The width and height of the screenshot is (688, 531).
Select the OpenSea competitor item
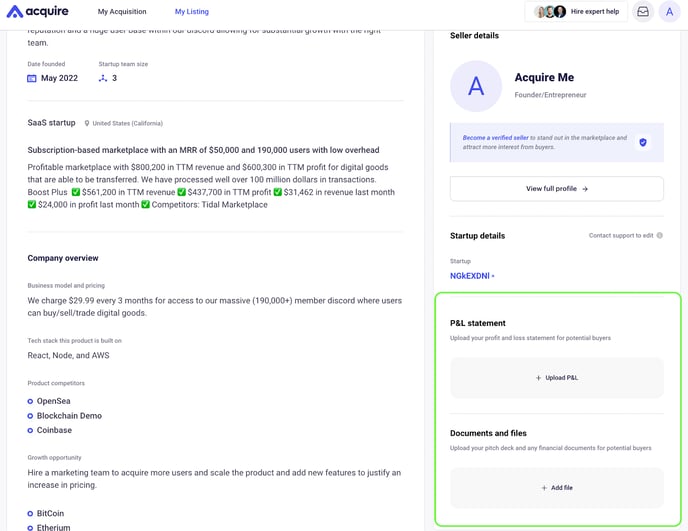49,401
